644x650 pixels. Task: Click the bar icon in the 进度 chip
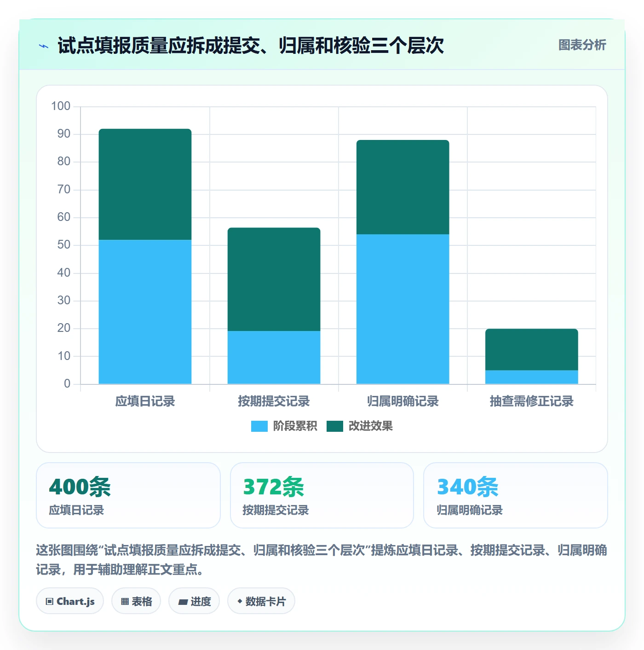point(183,602)
